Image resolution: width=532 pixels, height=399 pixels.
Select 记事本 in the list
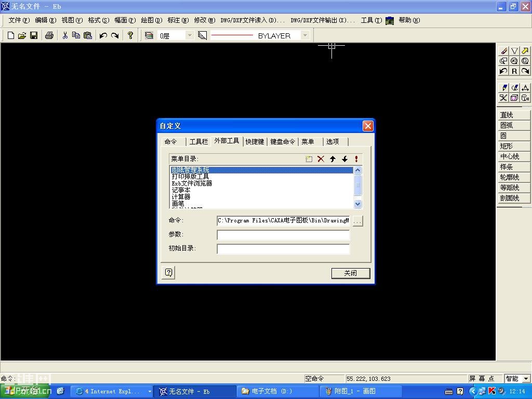262,190
